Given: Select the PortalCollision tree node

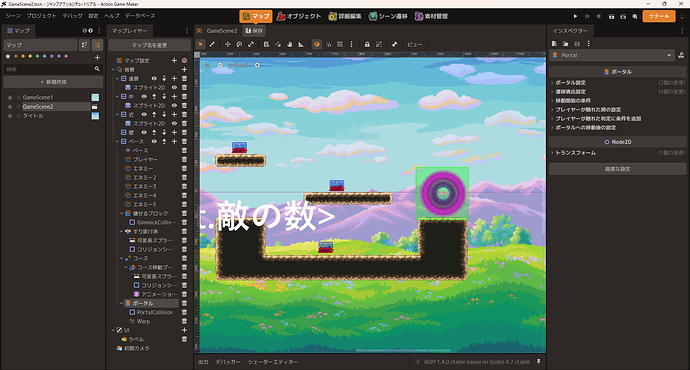Looking at the screenshot, I should [x=154, y=312].
